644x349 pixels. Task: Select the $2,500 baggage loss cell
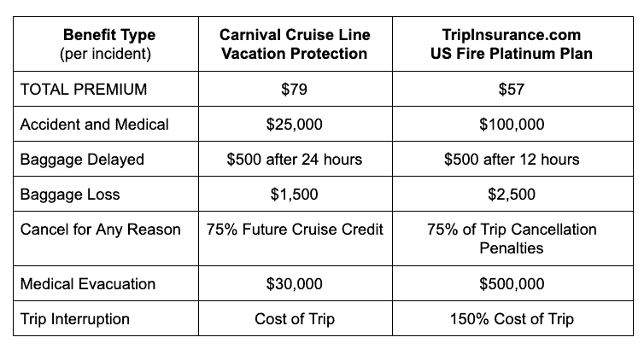512,194
